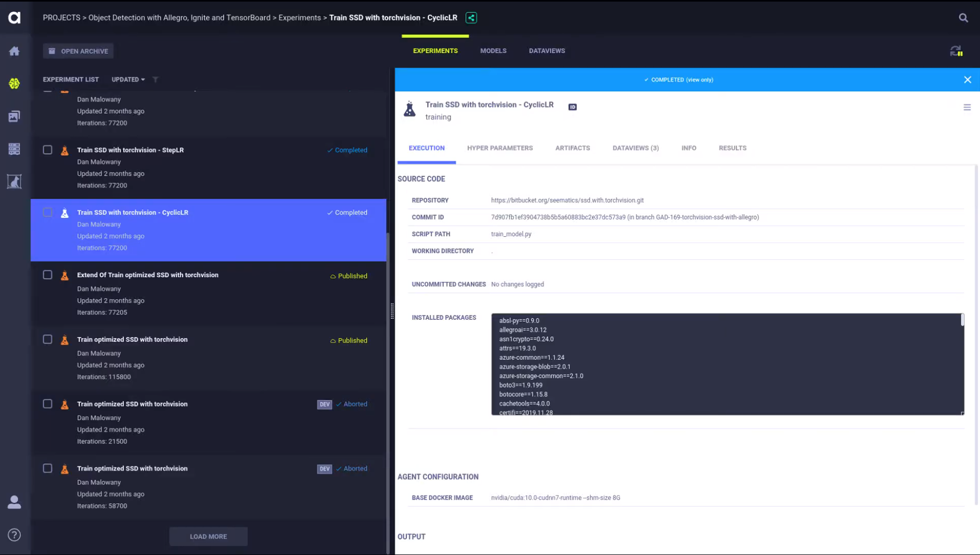Click the Allegro logo icon
This screenshot has height=555, width=980.
(14, 17)
